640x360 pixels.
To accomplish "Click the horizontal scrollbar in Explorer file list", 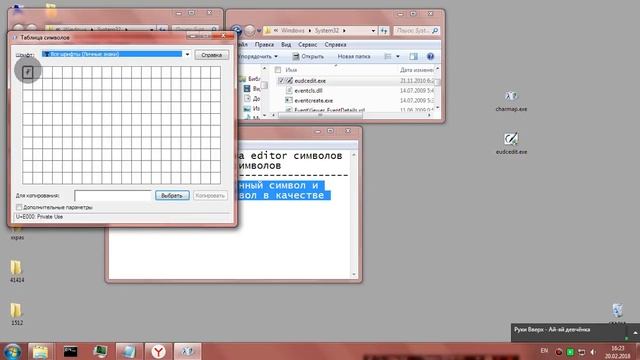I will tap(320, 116).
